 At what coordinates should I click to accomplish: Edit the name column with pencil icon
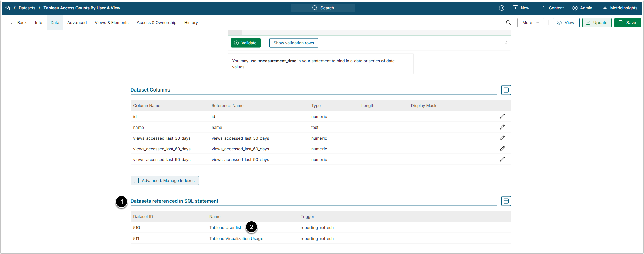(502, 127)
